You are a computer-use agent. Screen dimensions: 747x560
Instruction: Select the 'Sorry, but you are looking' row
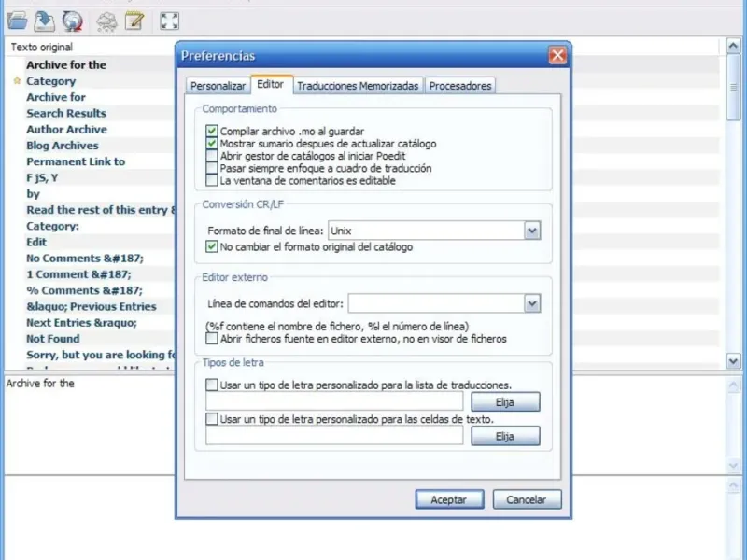click(x=101, y=355)
